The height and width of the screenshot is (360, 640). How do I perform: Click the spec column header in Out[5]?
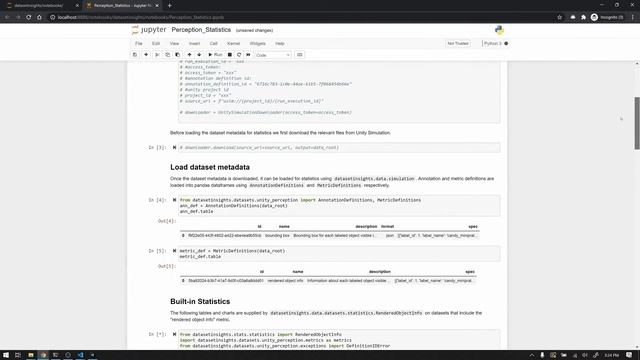click(x=470, y=271)
